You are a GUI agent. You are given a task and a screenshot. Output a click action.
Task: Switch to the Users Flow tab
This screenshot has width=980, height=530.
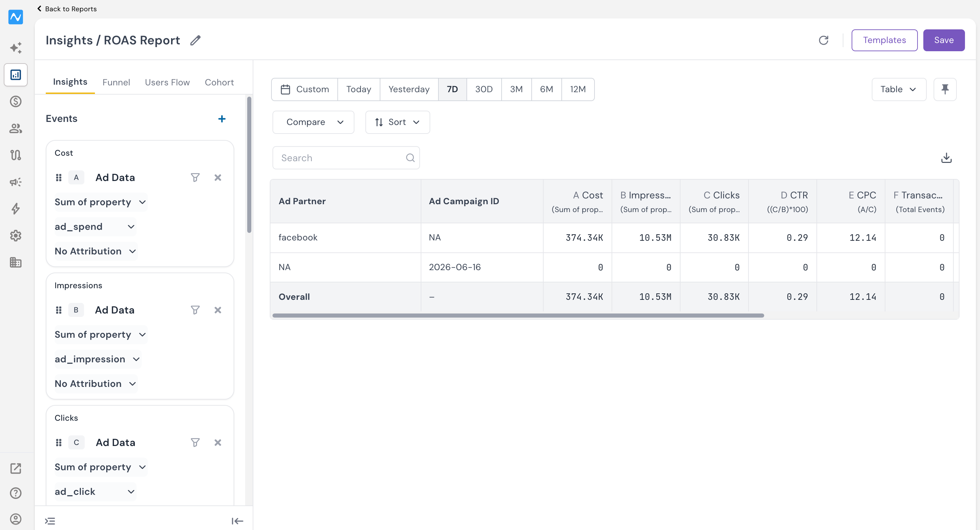[x=167, y=83]
